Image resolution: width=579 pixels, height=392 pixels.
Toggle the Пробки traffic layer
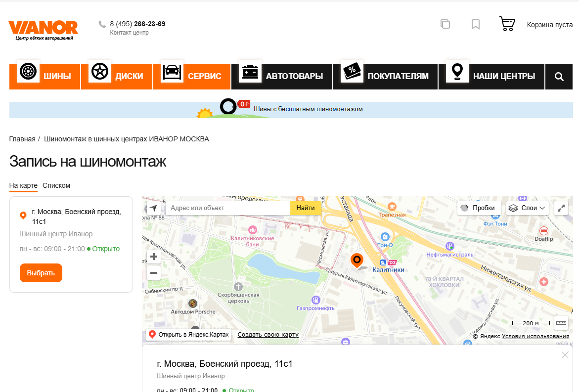click(x=479, y=208)
